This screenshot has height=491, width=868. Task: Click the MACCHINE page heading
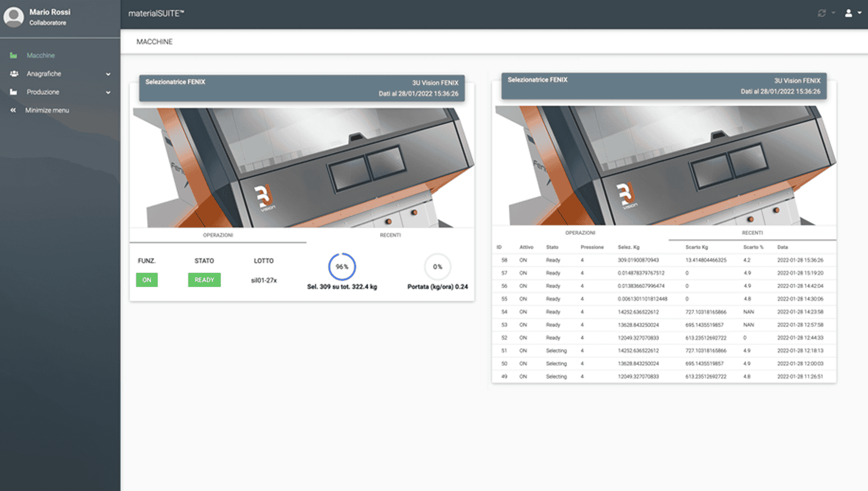[x=154, y=42]
